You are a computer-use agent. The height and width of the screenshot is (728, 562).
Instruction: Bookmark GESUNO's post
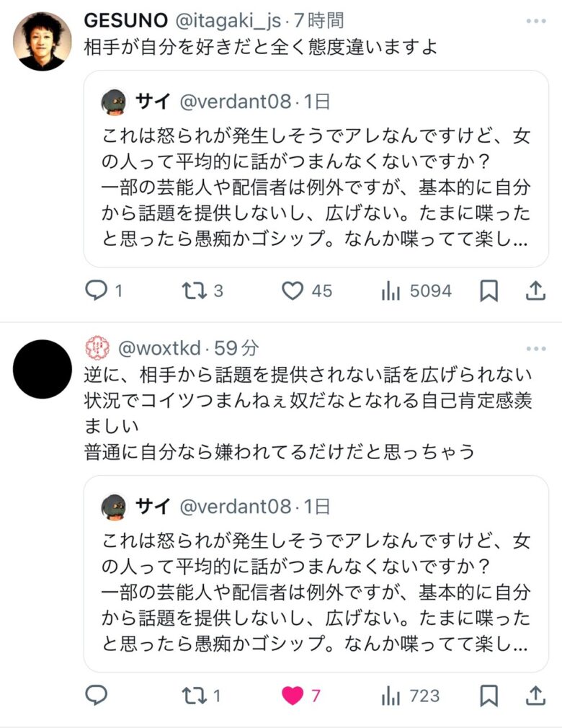tap(489, 290)
